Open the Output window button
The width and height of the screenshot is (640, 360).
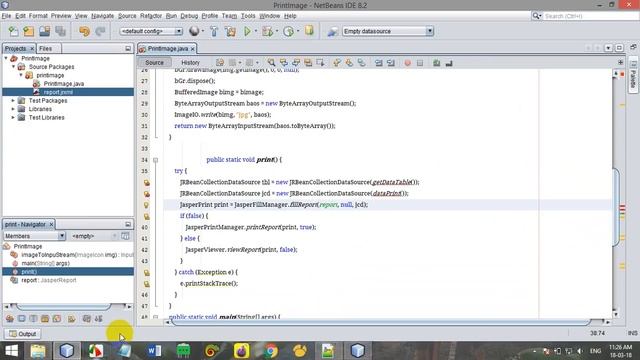tap(23, 334)
